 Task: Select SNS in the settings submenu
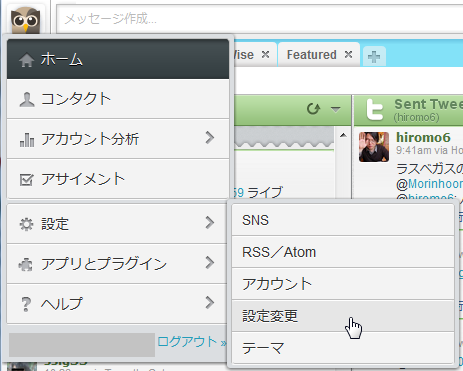(x=343, y=220)
